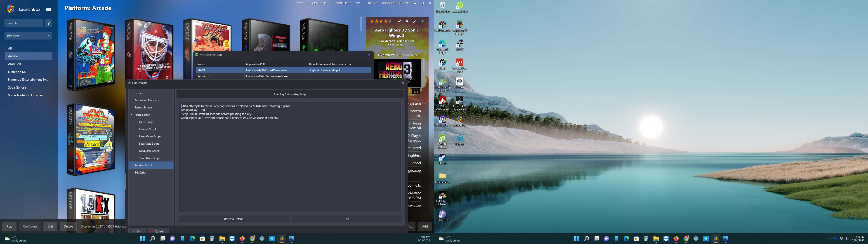This screenshot has height=244, width=868.
Task: Open the Wi-Fi network tray icon
Action: (x=841, y=239)
